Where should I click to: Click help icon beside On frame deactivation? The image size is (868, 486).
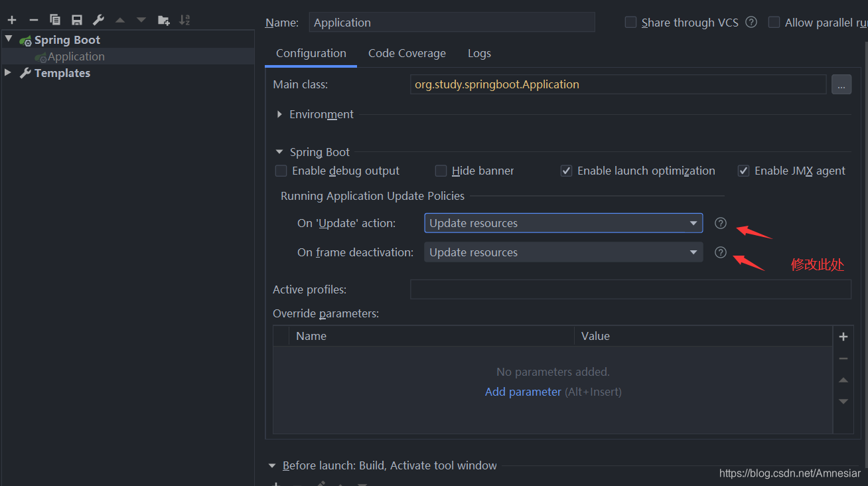pos(721,252)
